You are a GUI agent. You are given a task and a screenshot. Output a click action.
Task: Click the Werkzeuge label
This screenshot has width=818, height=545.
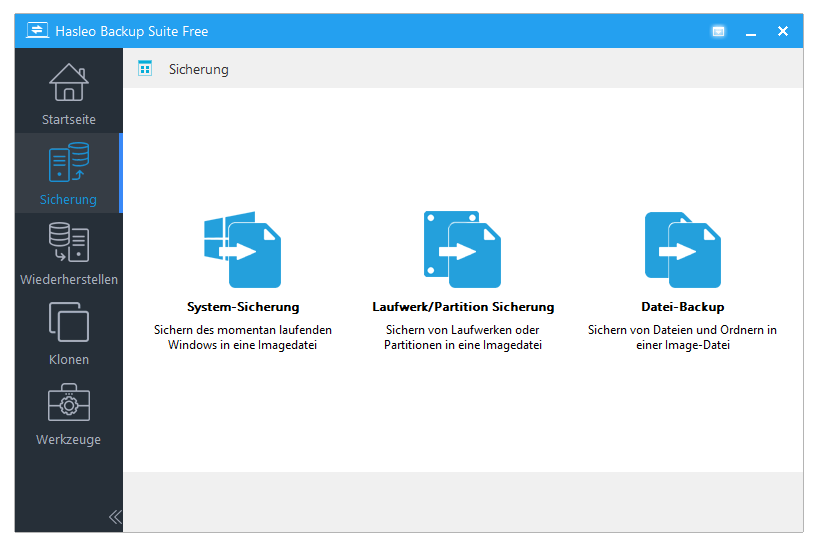(x=68, y=440)
